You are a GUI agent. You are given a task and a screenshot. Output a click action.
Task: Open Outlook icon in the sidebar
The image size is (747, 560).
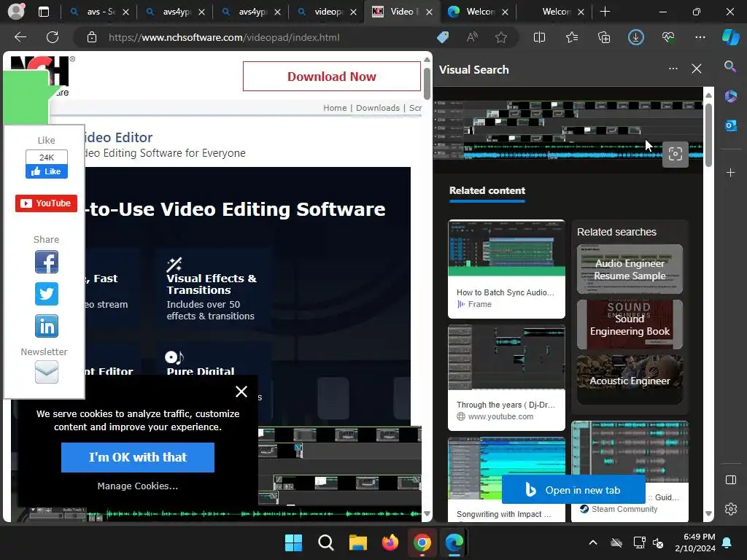(x=730, y=125)
